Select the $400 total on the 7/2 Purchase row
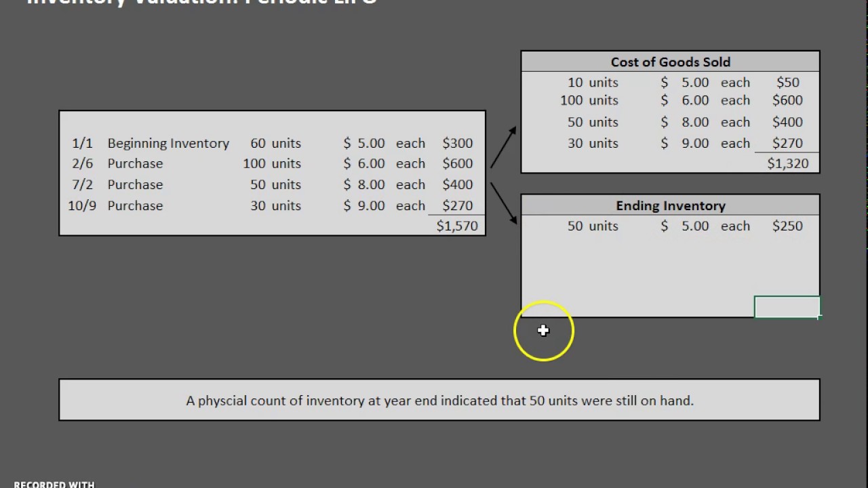This screenshot has width=868, height=488. [458, 184]
